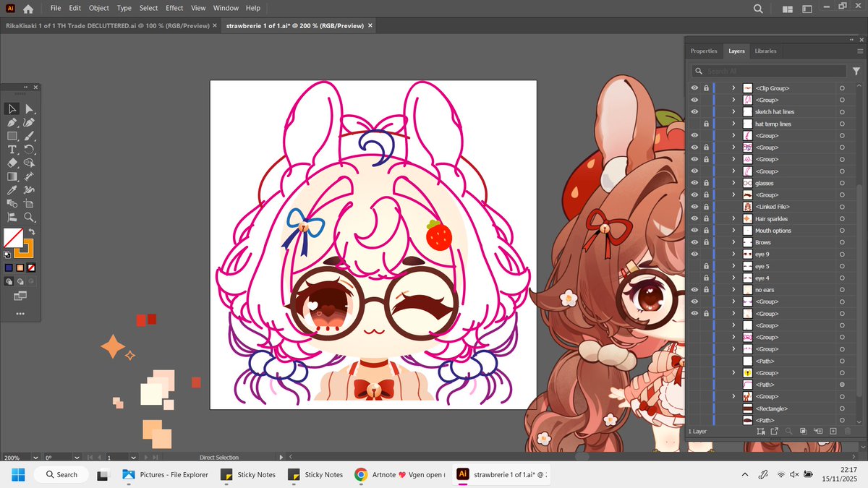Expand the Hair sparkles group
The image size is (868, 488).
point(733,218)
